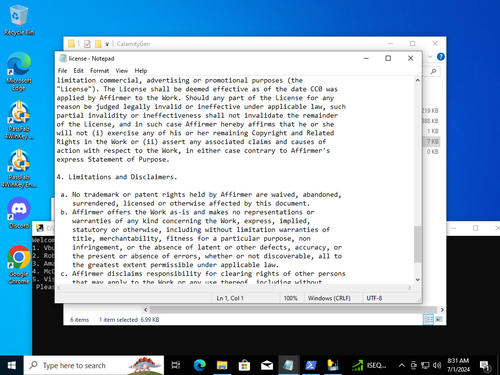
Task: Open the Mail app from the taskbar
Action: pos(267,365)
